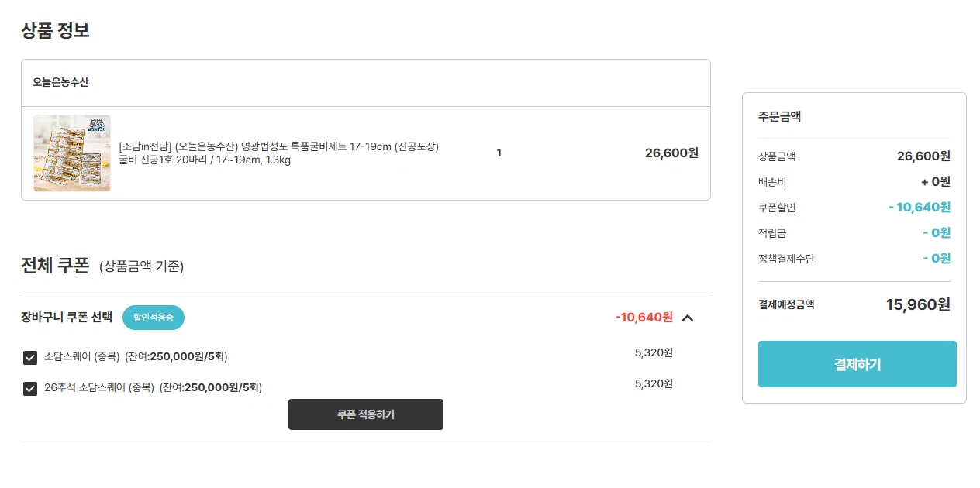Viewport: 980px width, 488px height.
Task: Collapse the cart coupon section chevron
Action: pyautogui.click(x=688, y=318)
